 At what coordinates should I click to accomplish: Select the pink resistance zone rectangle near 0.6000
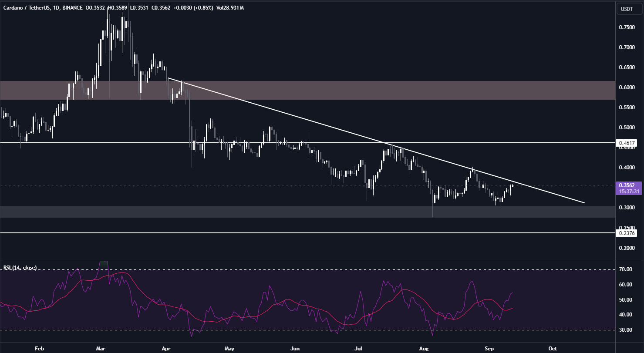tap(308, 90)
